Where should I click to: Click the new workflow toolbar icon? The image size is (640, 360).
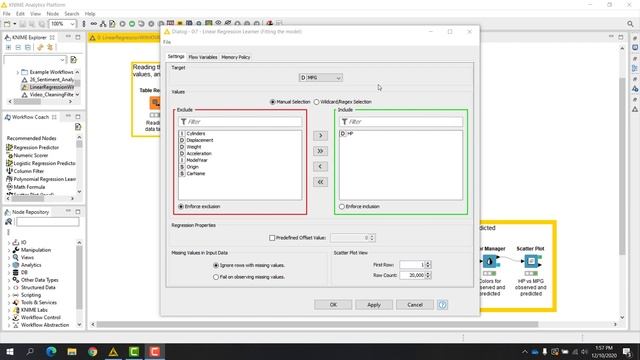click(x=7, y=24)
